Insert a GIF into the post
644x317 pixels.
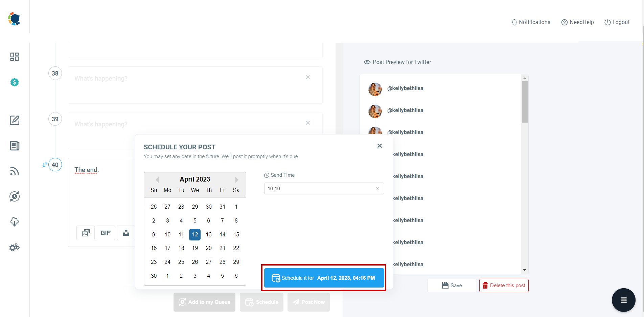pos(106,233)
